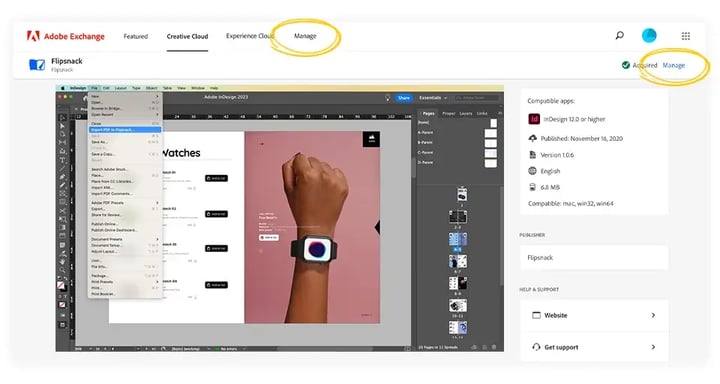Open the Adobe apps grid icon
This screenshot has width=720, height=384.
[x=686, y=36]
